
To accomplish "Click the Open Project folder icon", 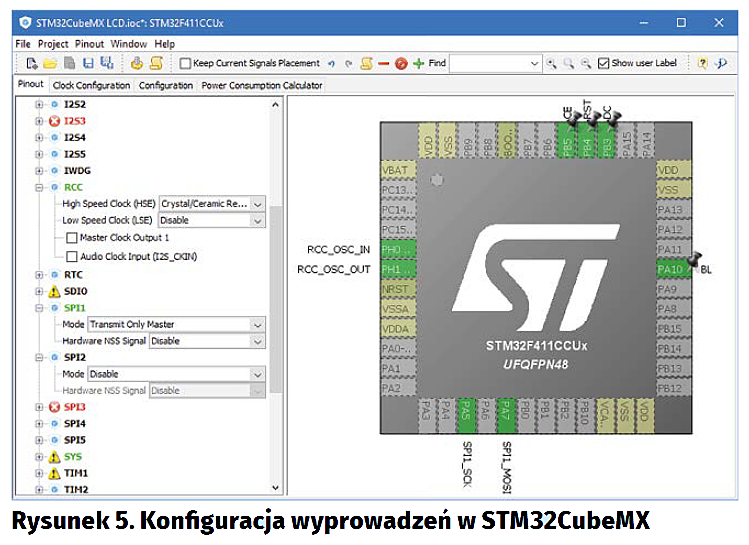I will [x=49, y=63].
